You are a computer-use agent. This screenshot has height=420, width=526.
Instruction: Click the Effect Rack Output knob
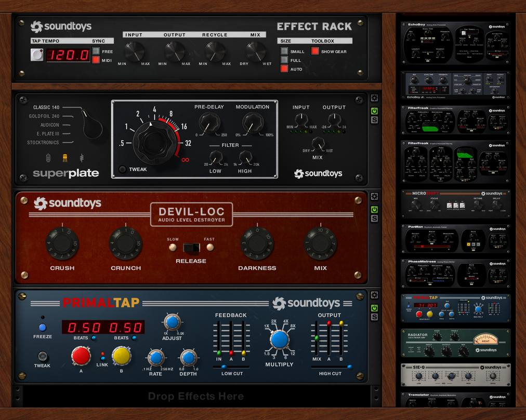[x=175, y=51]
